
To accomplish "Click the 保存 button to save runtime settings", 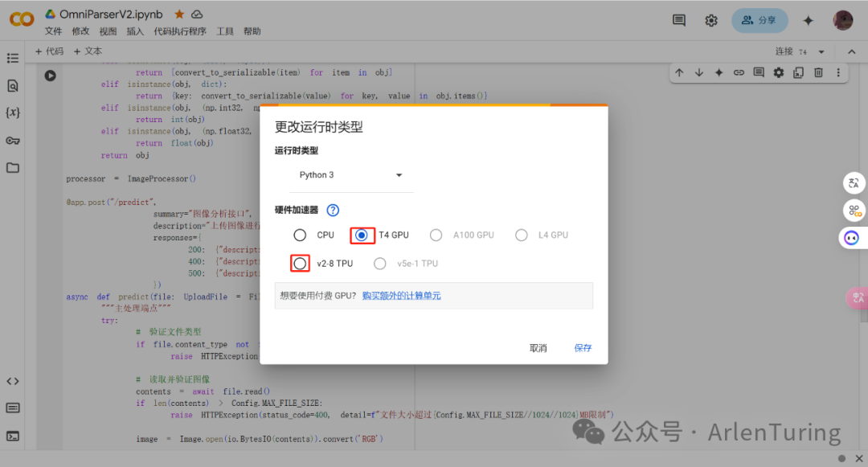I will coord(583,347).
